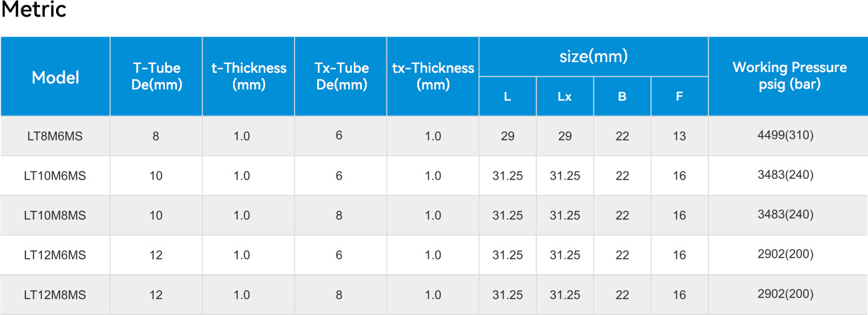Click the L value 29 cell
Viewport: 868px width, 315px height.
pos(507,136)
